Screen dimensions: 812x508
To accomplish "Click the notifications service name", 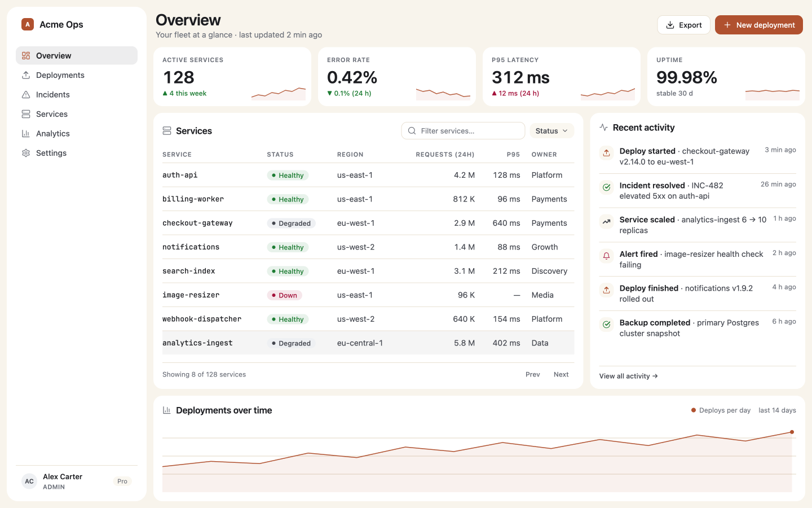I will click(191, 247).
